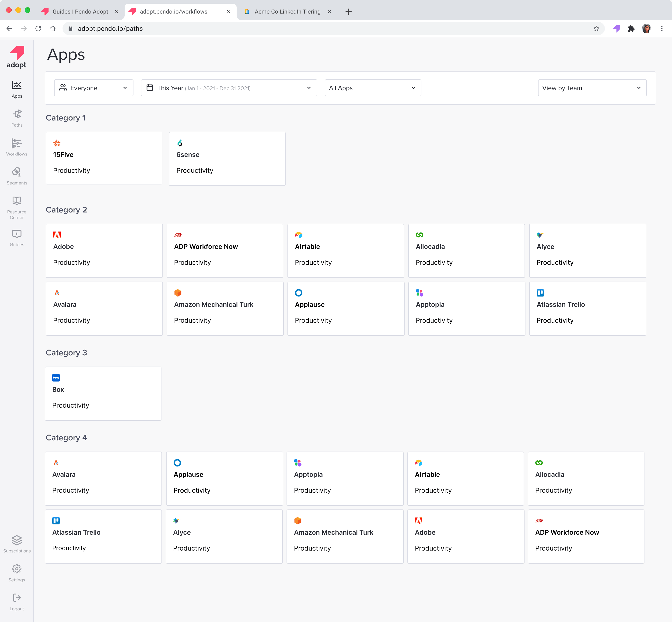Switch to Acme Co LinkedIn Tiering tab
The height and width of the screenshot is (622, 672).
287,11
